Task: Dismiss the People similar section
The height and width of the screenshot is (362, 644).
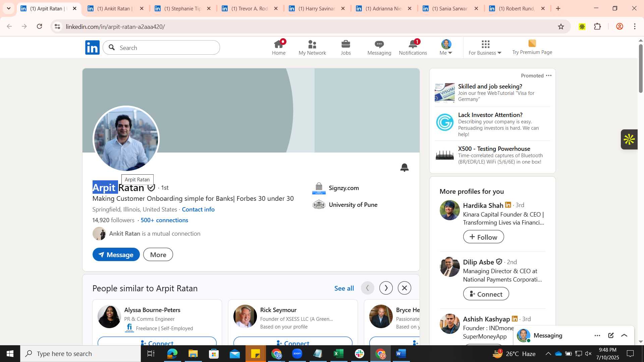Action: (405, 288)
